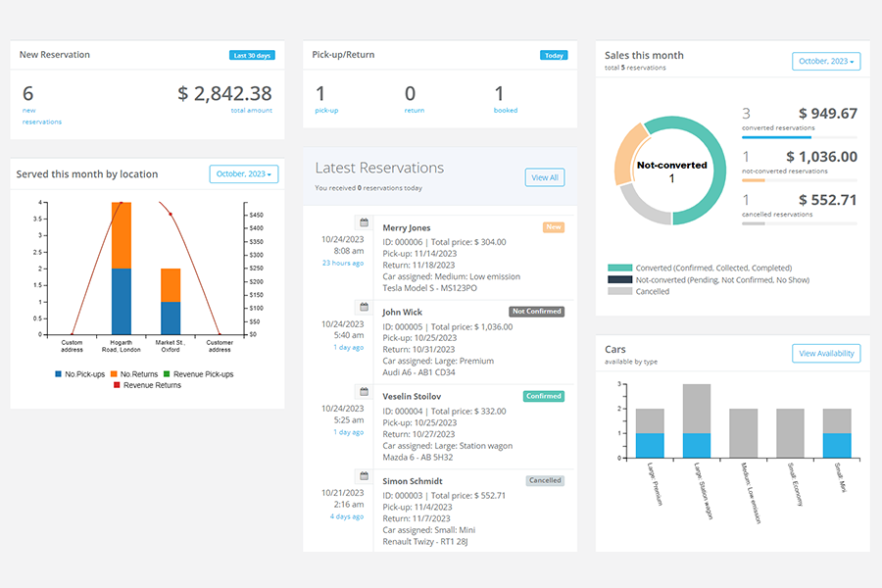Click the View All reservations button
Image resolution: width=882 pixels, height=588 pixels.
(x=545, y=177)
